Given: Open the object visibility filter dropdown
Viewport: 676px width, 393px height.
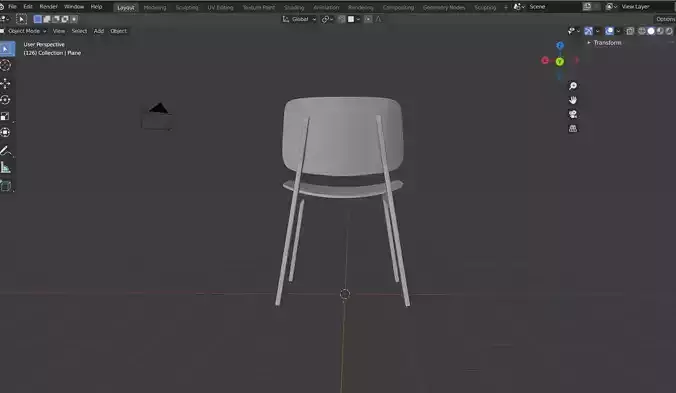Looking at the screenshot, I should pyautogui.click(x=574, y=31).
